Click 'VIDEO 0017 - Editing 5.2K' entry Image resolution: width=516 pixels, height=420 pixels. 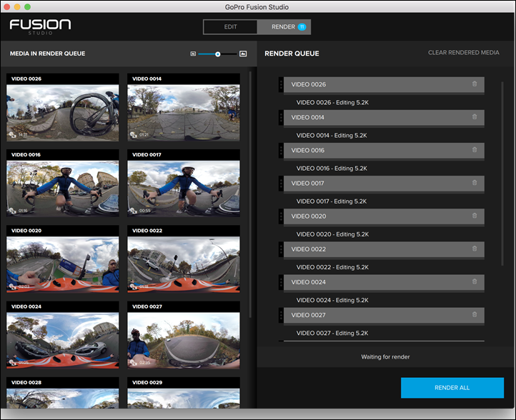tap(332, 201)
